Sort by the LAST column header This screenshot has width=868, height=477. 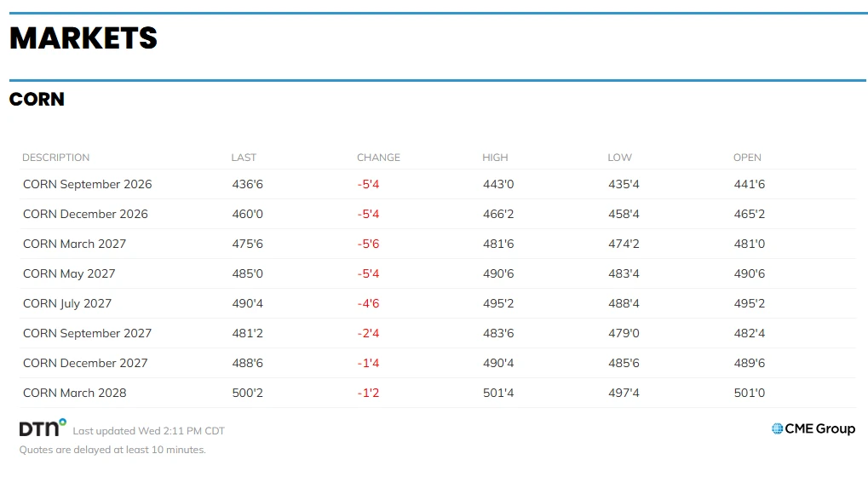(x=244, y=158)
